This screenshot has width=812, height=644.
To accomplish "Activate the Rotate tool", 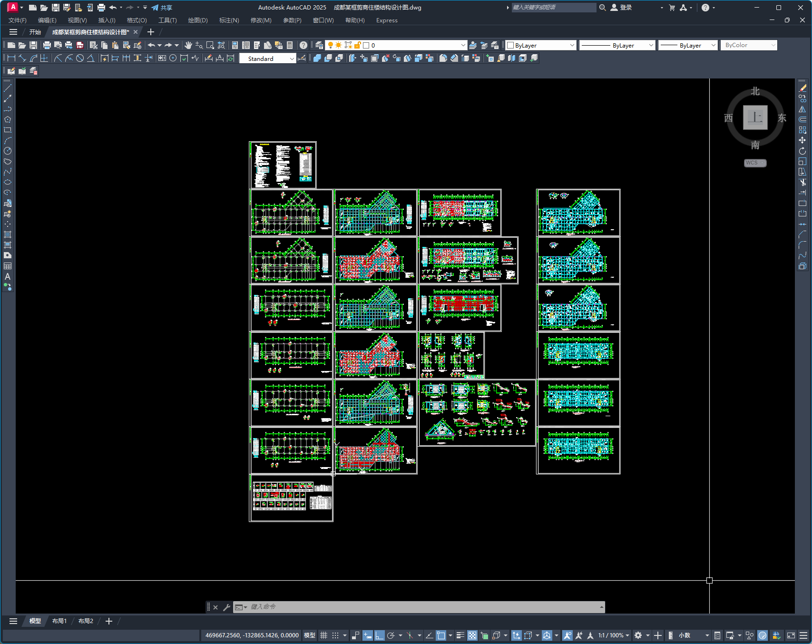I will pyautogui.click(x=802, y=151).
